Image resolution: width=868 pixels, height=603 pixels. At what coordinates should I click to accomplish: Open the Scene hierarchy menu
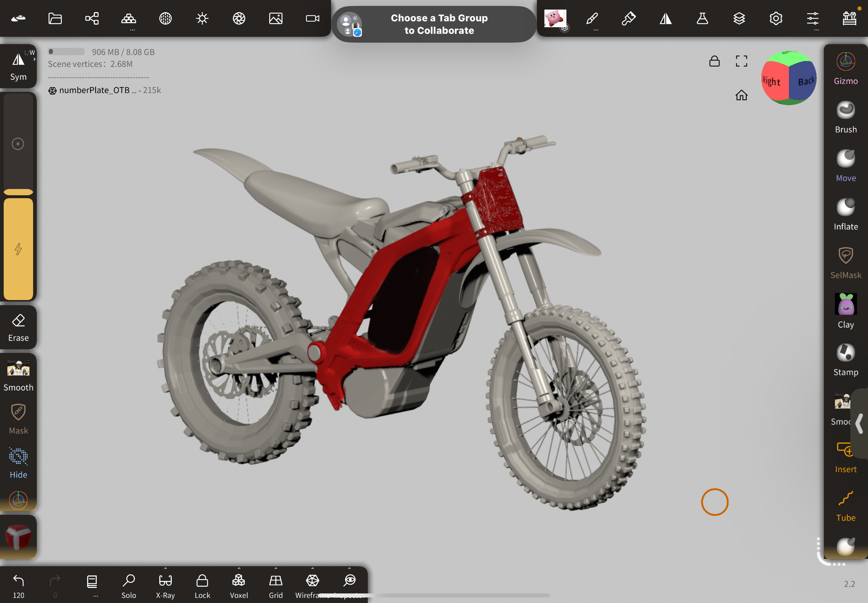point(92,18)
